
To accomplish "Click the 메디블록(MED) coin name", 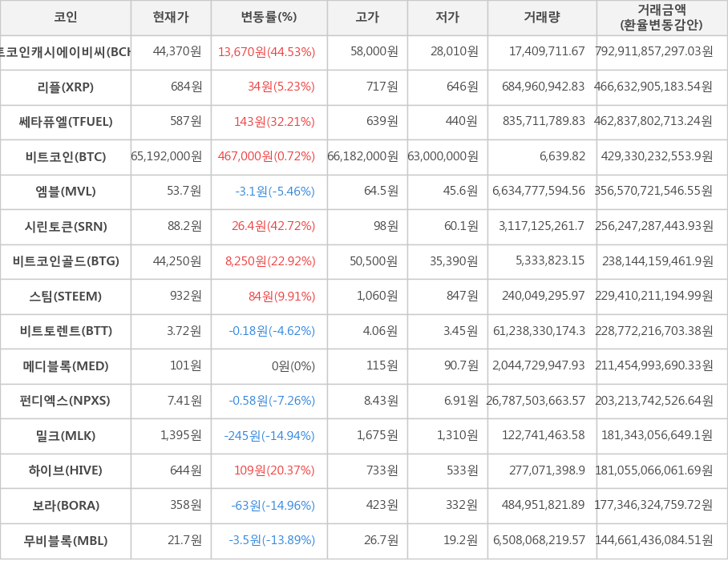I will [66, 366].
